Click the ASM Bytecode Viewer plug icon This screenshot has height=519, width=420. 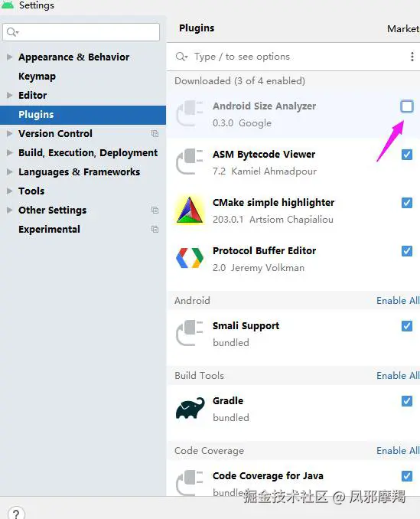190,162
